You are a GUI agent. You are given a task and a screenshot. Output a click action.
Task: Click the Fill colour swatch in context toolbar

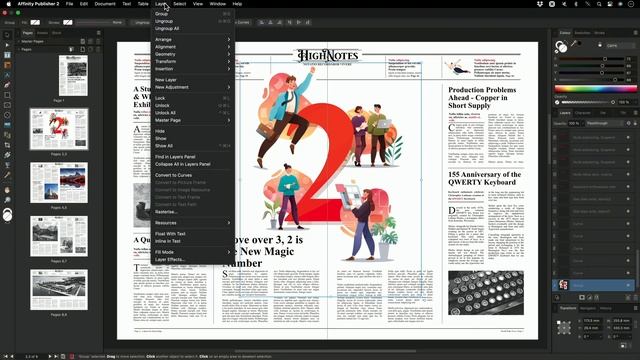pos(36,22)
